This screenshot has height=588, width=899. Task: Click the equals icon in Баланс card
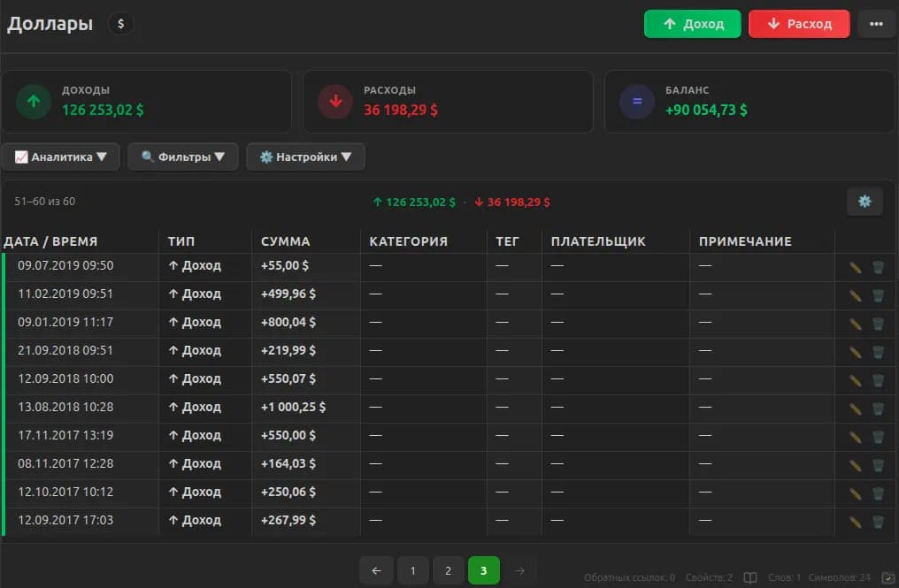point(637,102)
